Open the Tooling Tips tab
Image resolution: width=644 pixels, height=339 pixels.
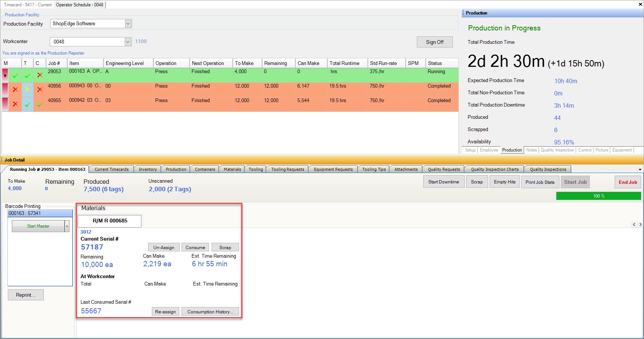pos(374,169)
